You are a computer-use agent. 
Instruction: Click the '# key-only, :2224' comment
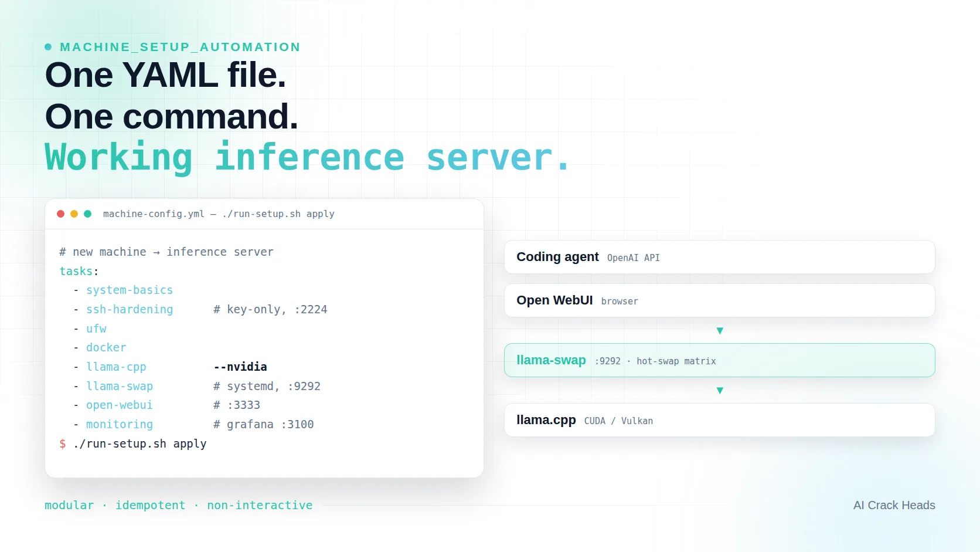pos(270,309)
